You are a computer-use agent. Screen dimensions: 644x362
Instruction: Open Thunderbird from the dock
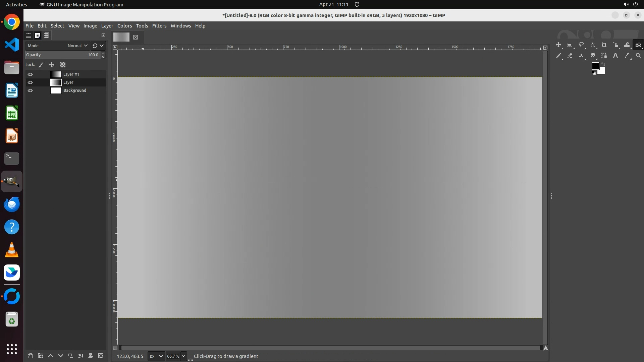point(12,204)
